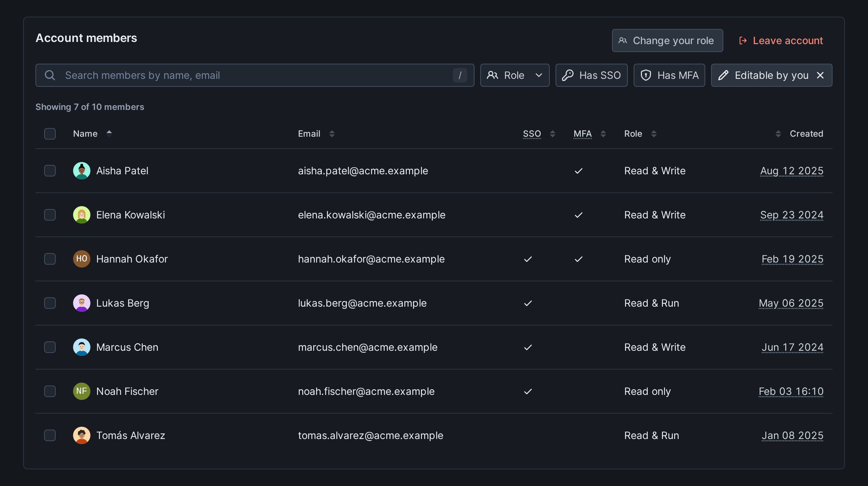Image resolution: width=868 pixels, height=486 pixels.
Task: Sort by SSO column arrows
Action: tap(553, 134)
